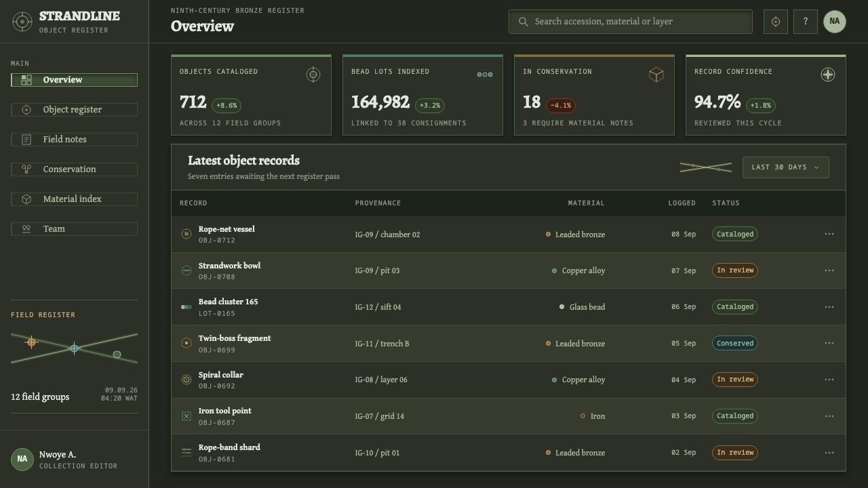Viewport: 868px width, 488px height.
Task: Click the In Conservation cube icon
Action: 656,75
